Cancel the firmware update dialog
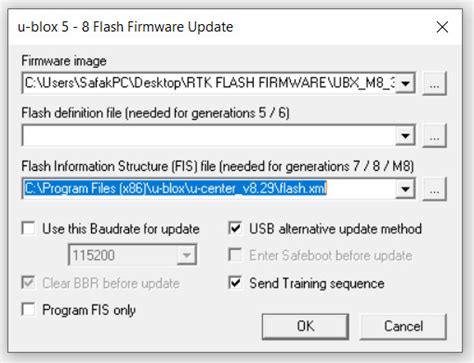 (x=403, y=326)
